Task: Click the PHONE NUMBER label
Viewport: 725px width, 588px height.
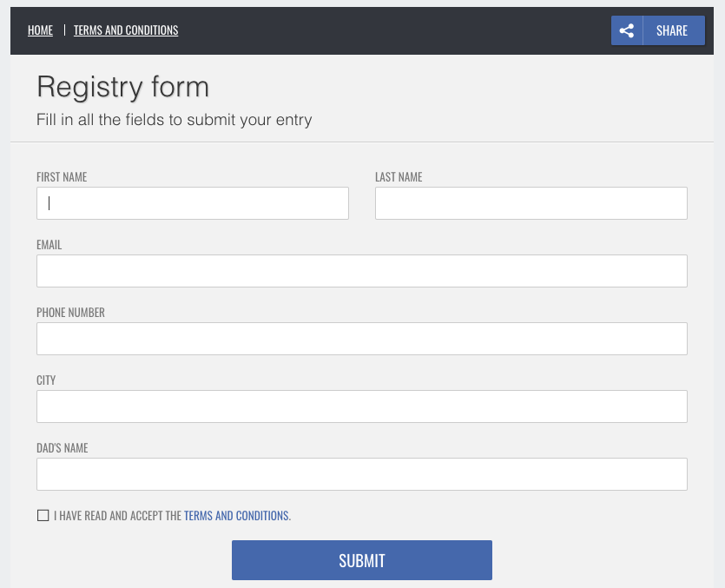Action: 70,313
